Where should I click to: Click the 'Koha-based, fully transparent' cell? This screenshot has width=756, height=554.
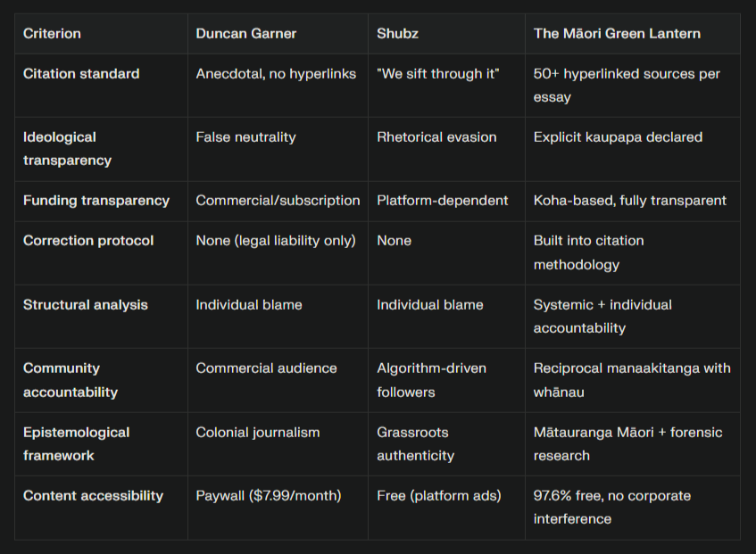(630, 201)
